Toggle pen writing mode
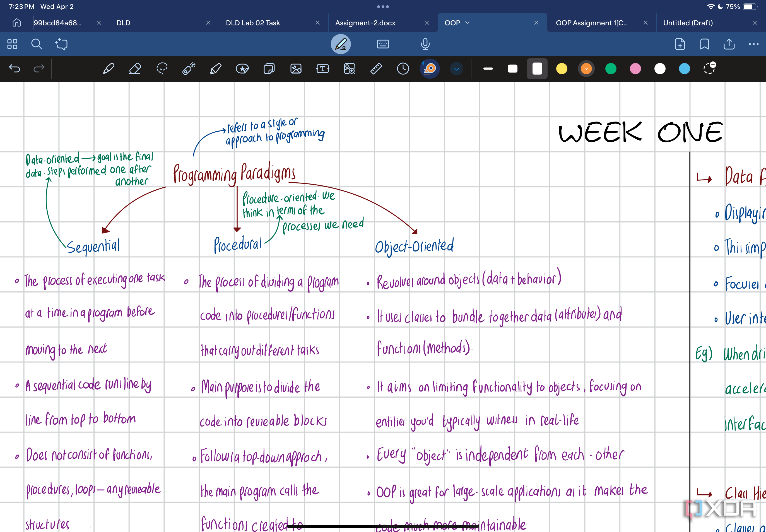Viewport: 766px width, 532px height. 341,44
